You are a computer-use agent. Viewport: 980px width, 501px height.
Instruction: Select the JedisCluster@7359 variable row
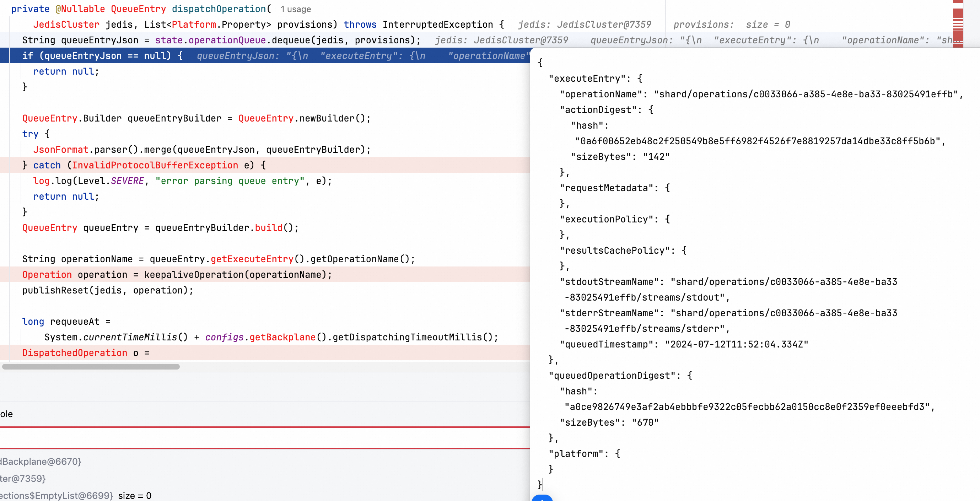pyautogui.click(x=23, y=479)
